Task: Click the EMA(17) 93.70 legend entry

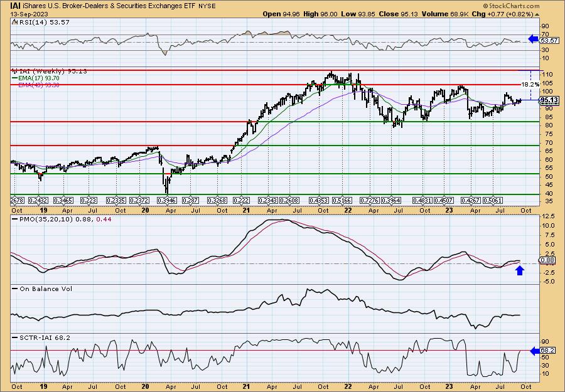Action: 36,78
